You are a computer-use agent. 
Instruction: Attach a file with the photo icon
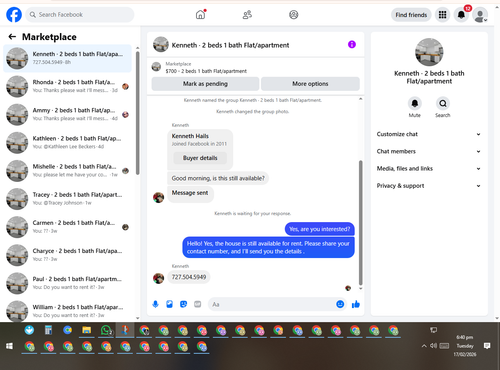(169, 304)
